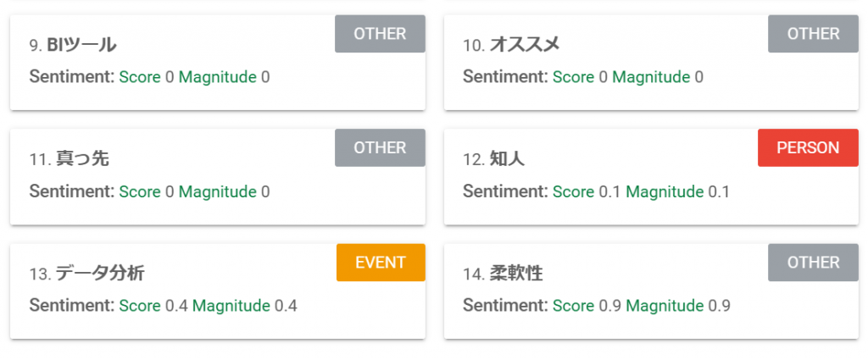Viewport: 868px width, 360px height.
Task: Select the red PERSON tag on 知人
Action: click(808, 147)
